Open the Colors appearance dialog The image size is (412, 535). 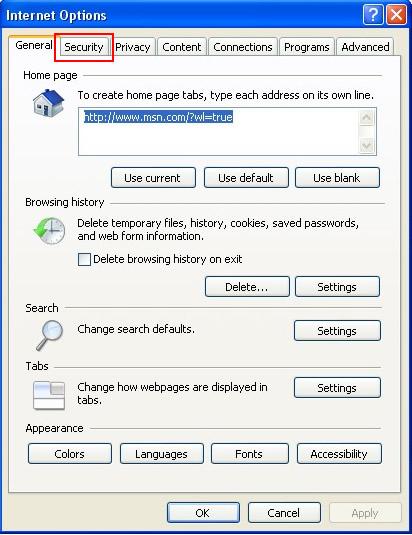[70, 453]
